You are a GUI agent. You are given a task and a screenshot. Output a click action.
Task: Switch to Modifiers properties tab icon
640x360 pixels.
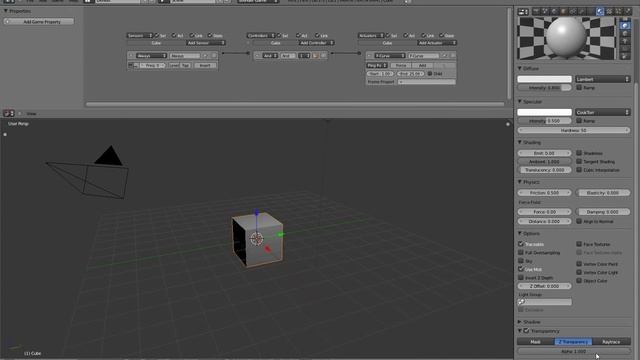pyautogui.click(x=582, y=11)
